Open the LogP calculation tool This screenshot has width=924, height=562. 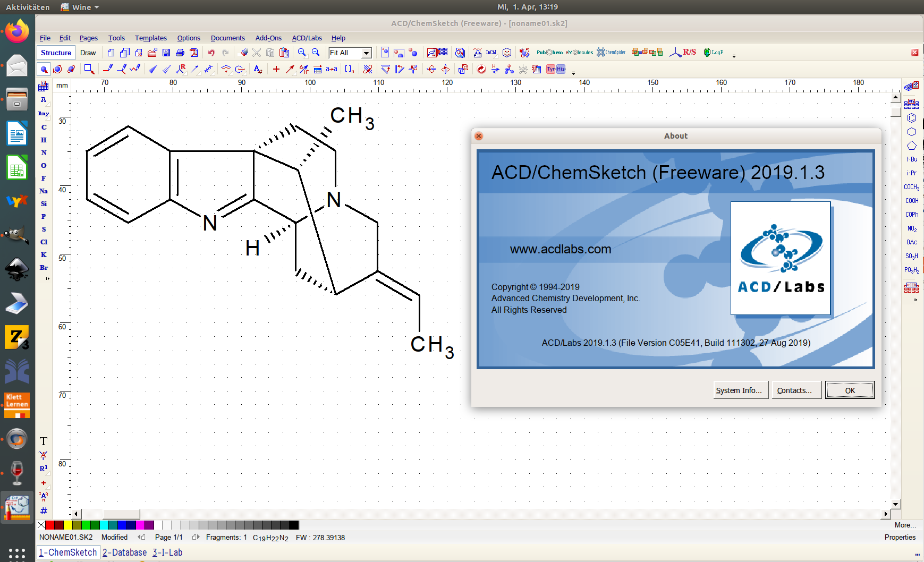(713, 53)
